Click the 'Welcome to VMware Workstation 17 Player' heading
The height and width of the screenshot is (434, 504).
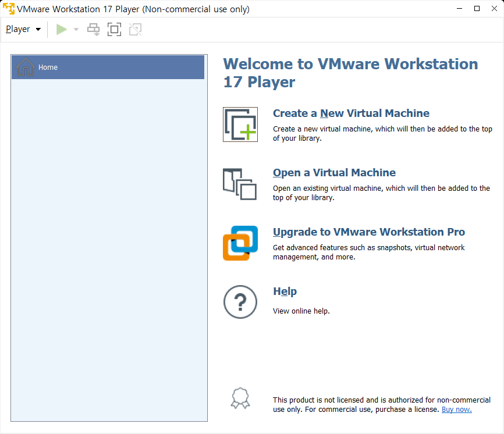click(x=351, y=73)
